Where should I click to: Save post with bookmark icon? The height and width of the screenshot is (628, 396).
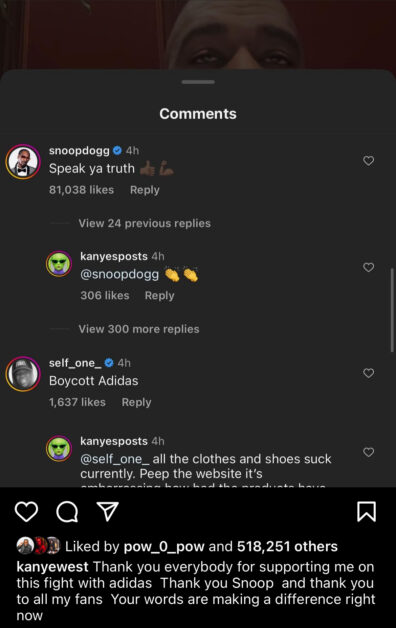(366, 511)
